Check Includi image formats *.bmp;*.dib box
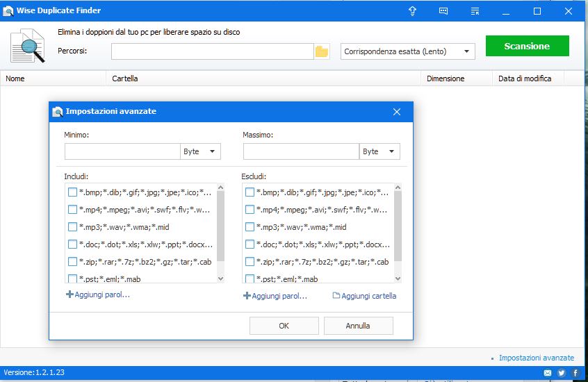Viewport: 588px width, 382px height. click(x=72, y=192)
